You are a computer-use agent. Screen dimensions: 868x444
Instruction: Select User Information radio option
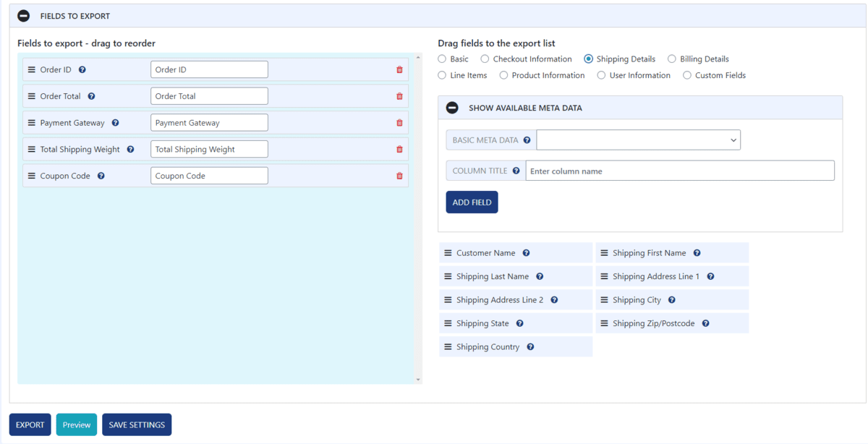point(601,75)
